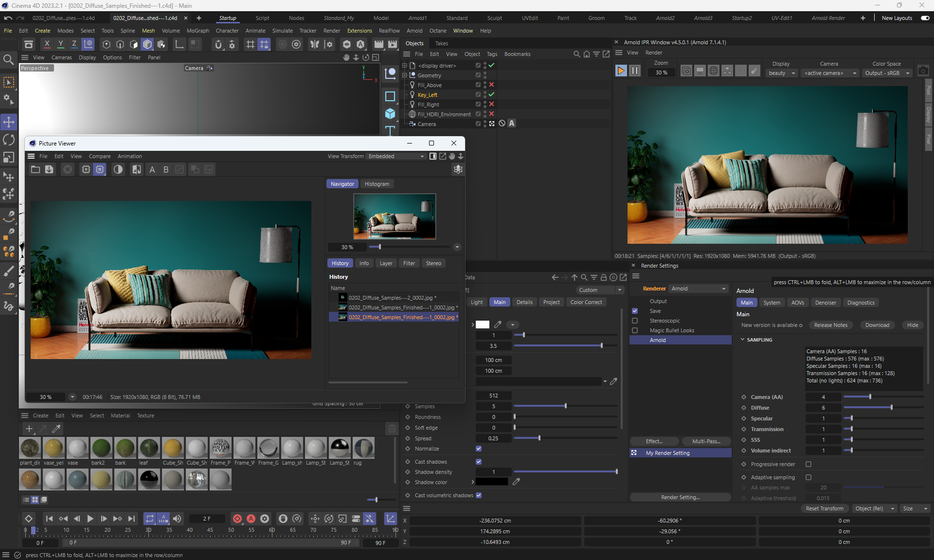Enable Adaptive sampling checkbox
Image resolution: width=934 pixels, height=560 pixels.
tap(808, 477)
